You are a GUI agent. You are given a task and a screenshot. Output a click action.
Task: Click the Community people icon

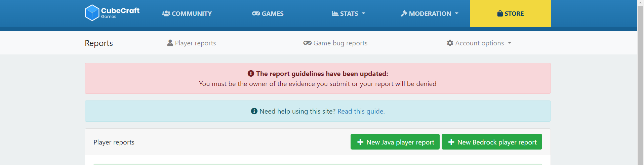pos(166,14)
